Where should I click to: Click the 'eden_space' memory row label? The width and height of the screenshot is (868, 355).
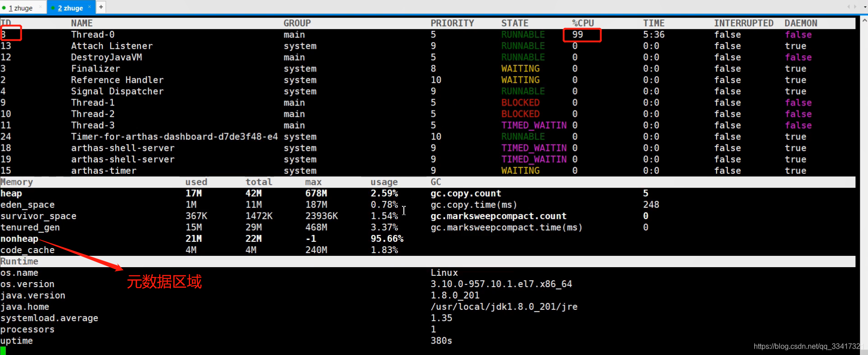click(x=27, y=205)
